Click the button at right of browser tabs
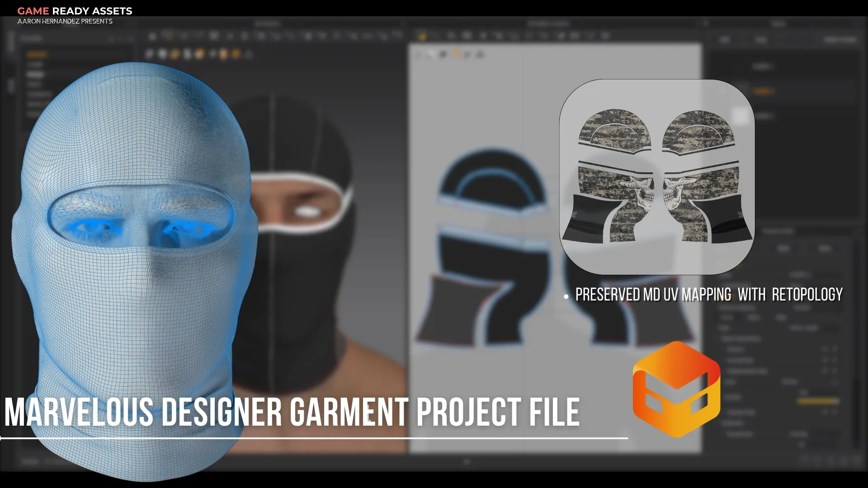Screen dimensions: 868x488 840,40
